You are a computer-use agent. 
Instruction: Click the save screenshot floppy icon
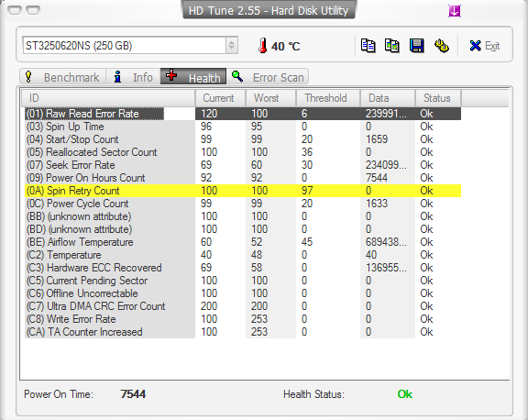pos(416,46)
